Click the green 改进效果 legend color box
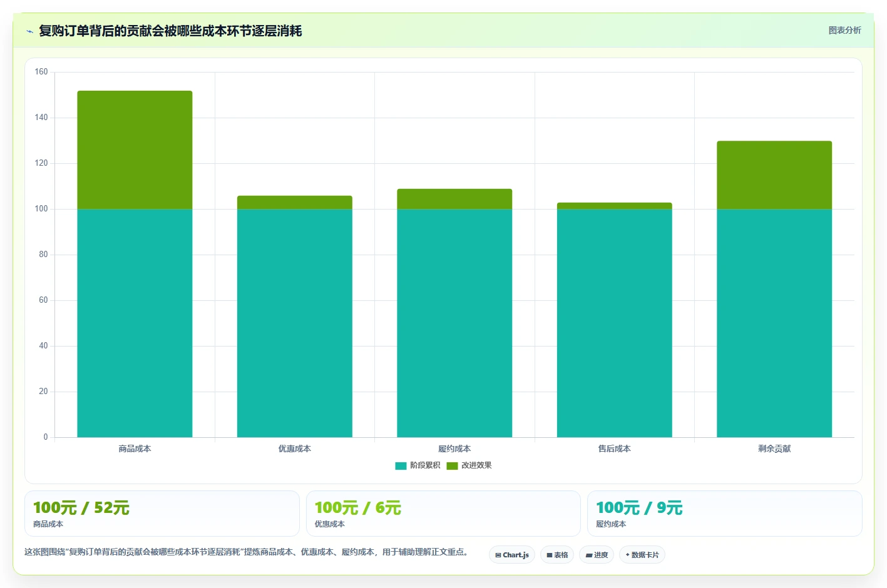 (452, 465)
